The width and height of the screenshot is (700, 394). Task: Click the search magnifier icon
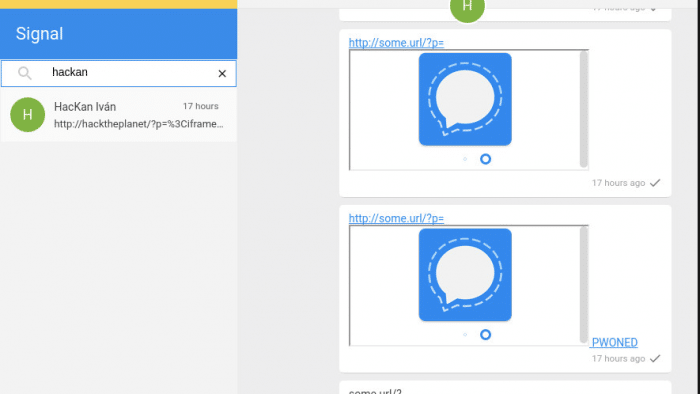point(25,73)
